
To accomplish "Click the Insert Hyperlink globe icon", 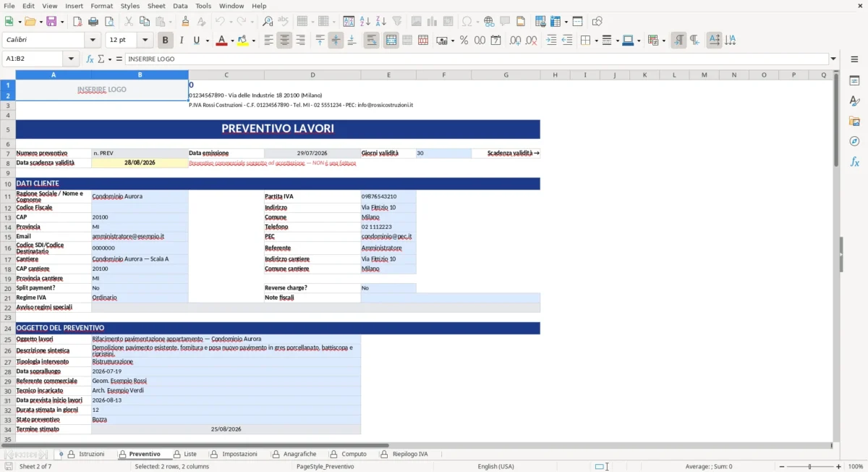I will [x=490, y=22].
